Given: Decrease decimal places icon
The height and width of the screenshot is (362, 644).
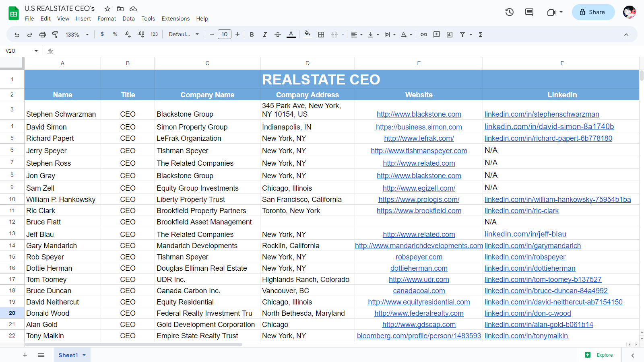Looking at the screenshot, I should (x=128, y=35).
